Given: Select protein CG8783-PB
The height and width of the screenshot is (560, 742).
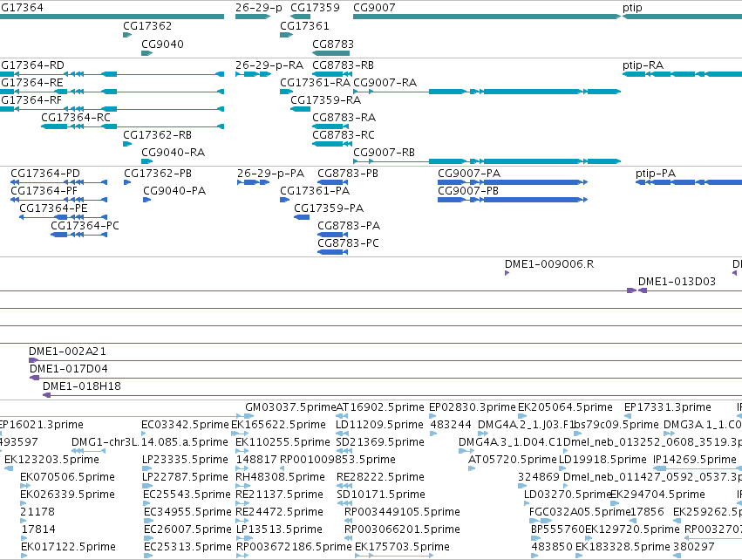Looking at the screenshot, I should (333, 182).
